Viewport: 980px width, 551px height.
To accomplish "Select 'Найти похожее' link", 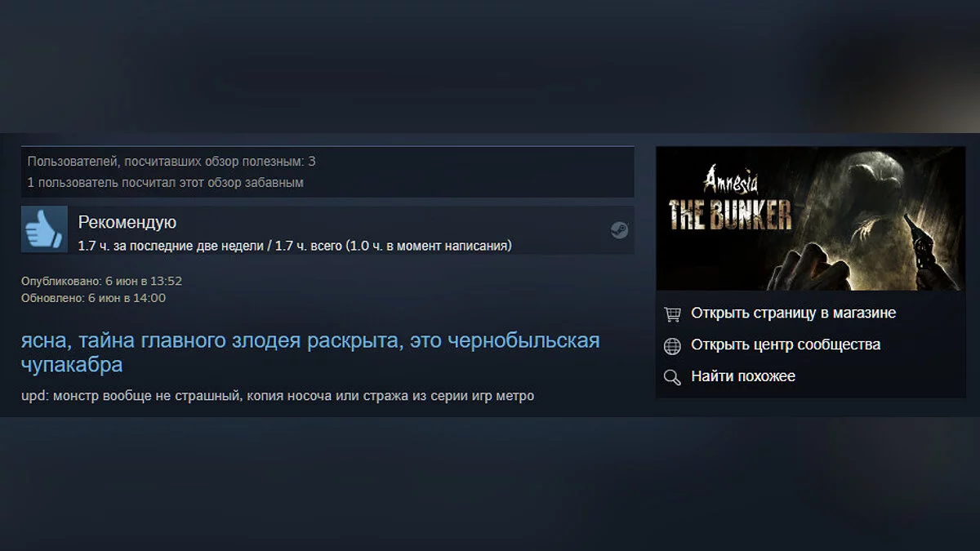I will click(x=743, y=376).
